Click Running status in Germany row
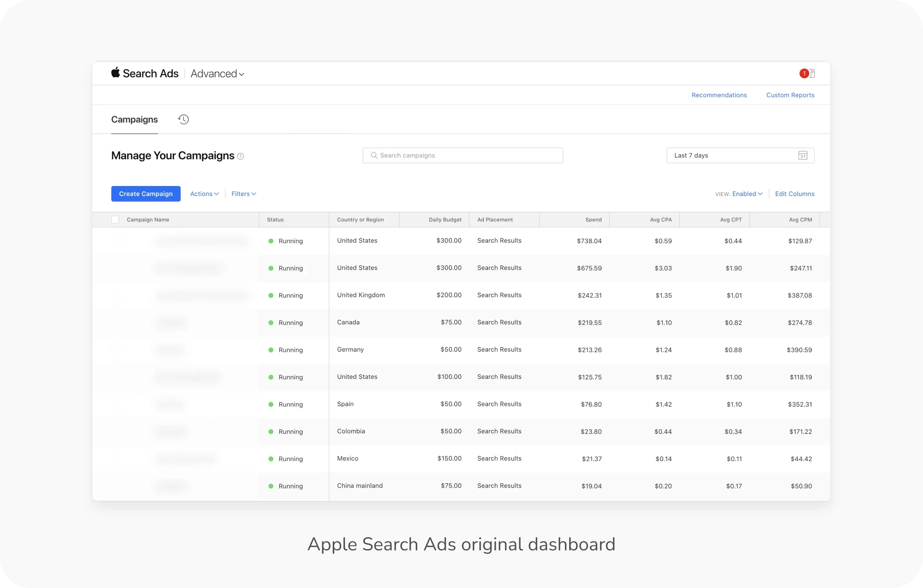The width and height of the screenshot is (923, 588). [x=291, y=350]
